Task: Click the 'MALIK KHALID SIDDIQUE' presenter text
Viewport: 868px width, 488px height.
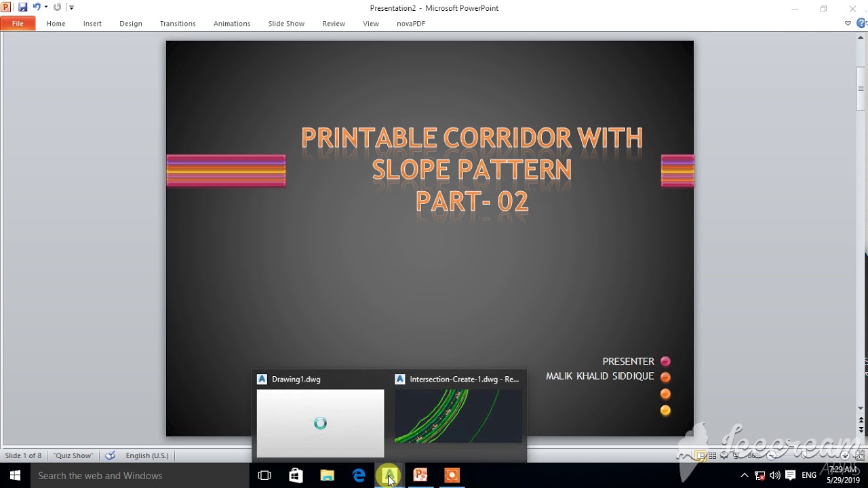Action: (600, 376)
